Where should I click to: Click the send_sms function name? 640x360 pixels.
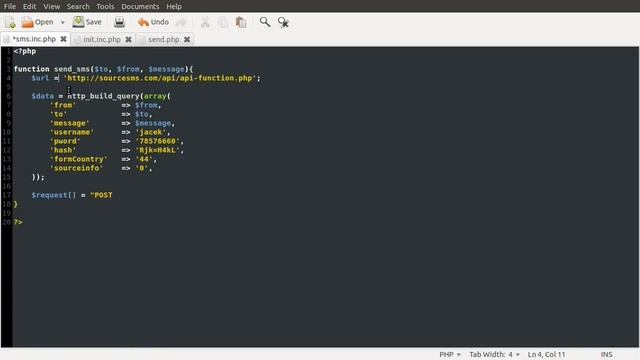click(x=72, y=69)
